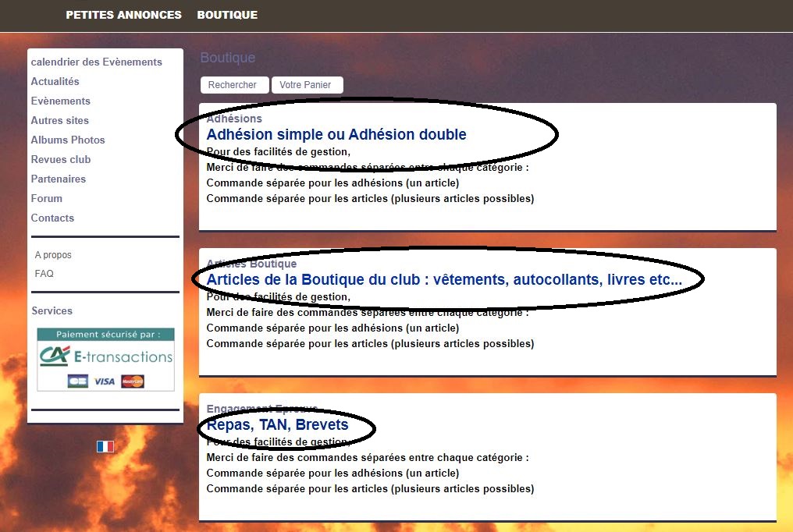Open Adhésion simple ou Adhésion double

(x=336, y=135)
